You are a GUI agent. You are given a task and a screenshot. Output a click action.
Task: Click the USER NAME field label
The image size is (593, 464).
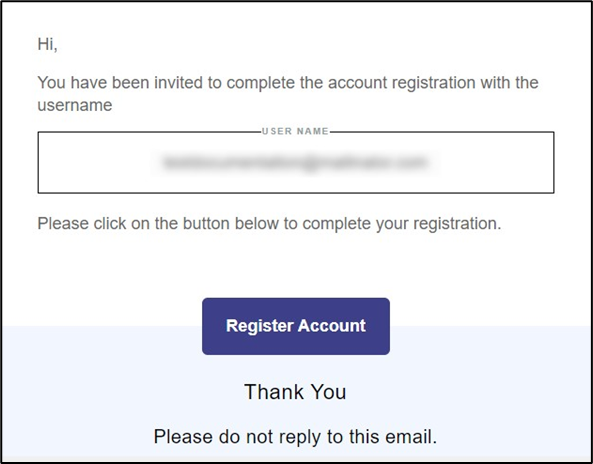pos(295,131)
